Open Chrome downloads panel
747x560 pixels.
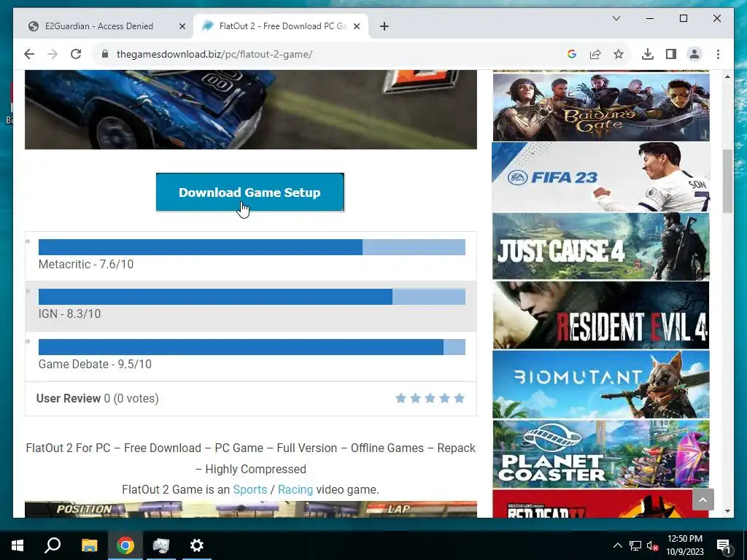648,54
